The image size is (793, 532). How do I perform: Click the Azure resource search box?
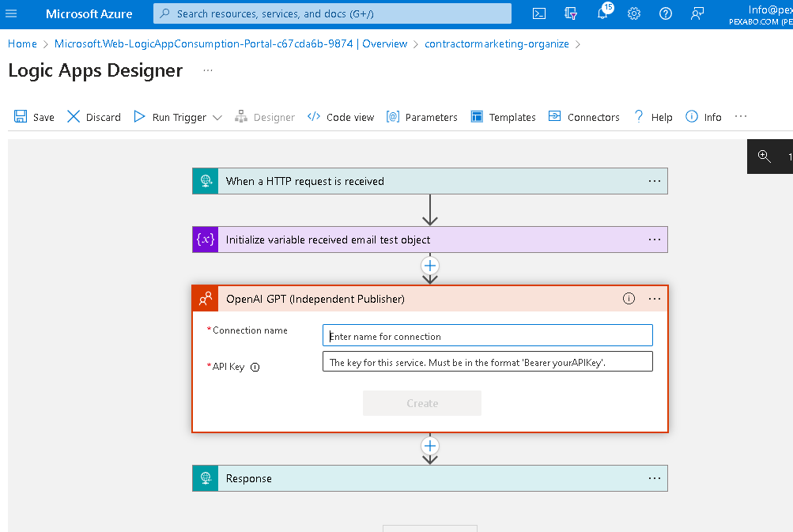tap(332, 13)
